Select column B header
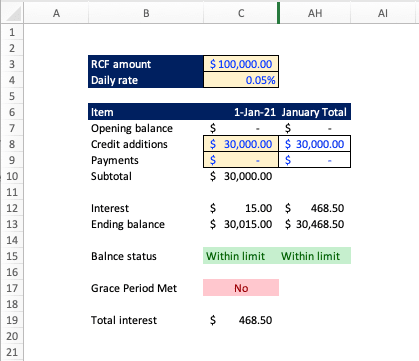The height and width of the screenshot is (361, 419). point(146,13)
